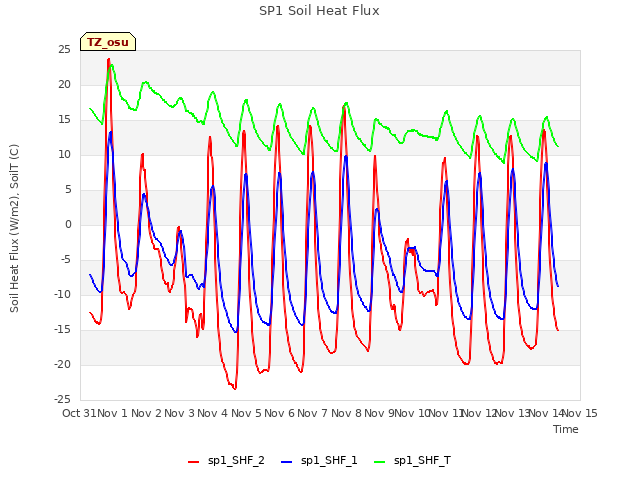Viewport: 640px width, 480px height.
Task: Click the Nov 8 x-axis tick label
Action: (346, 413)
